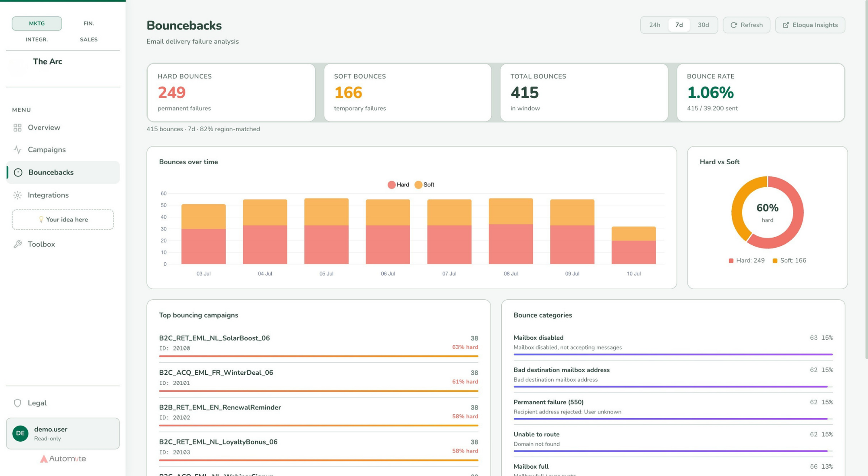Switch to the INTEGR. workspace tab

[x=37, y=40]
